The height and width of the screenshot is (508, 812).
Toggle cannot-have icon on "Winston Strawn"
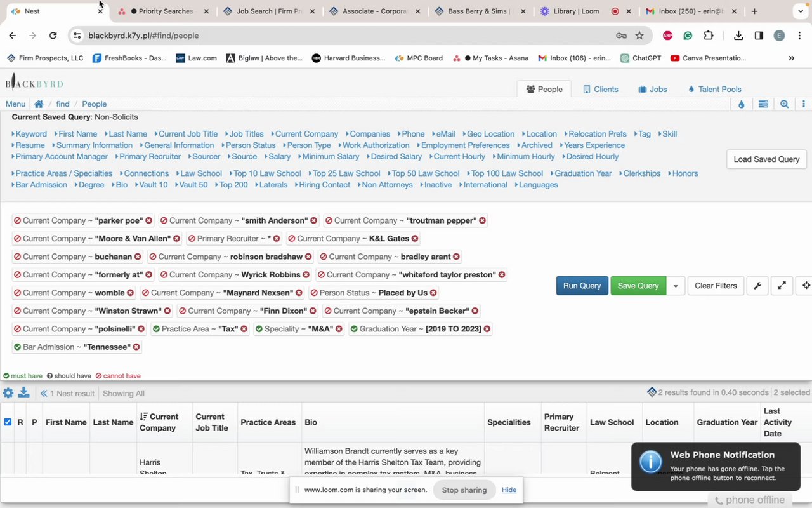pyautogui.click(x=18, y=311)
